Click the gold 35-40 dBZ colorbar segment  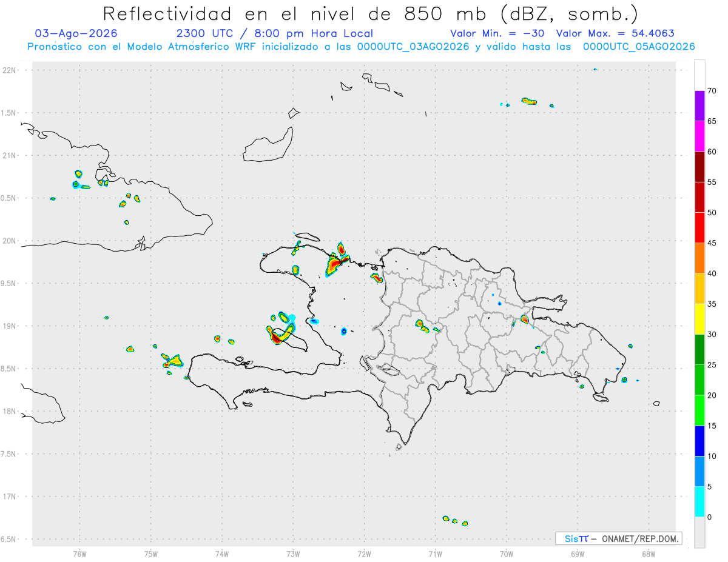(x=699, y=289)
